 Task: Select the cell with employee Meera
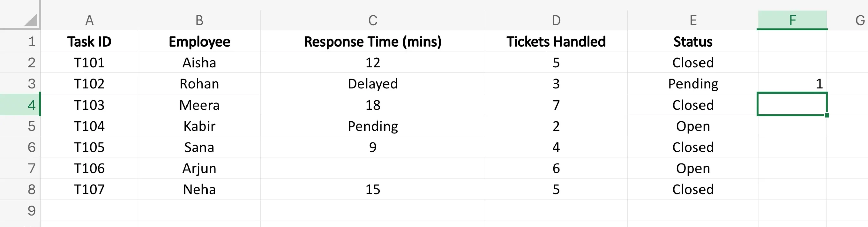pyautogui.click(x=199, y=105)
